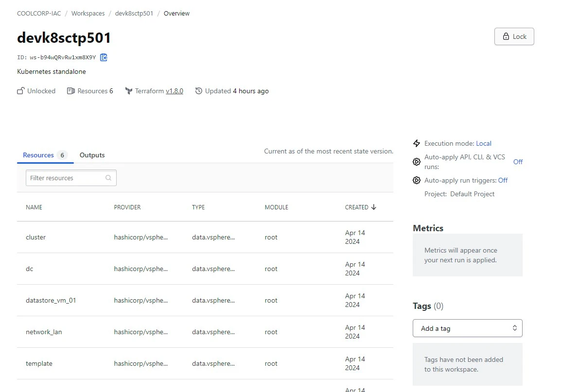Click the search magnifier in filter box
Image resolution: width=561 pixels, height=392 pixels.
pos(108,178)
